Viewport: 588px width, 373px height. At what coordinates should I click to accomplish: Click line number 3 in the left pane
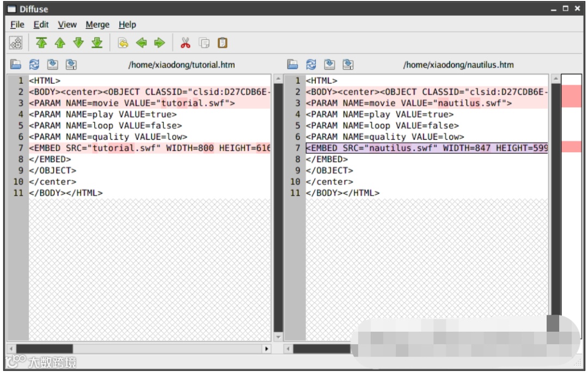tap(21, 103)
